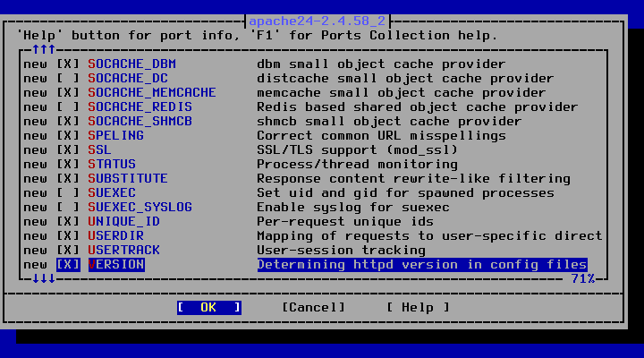Click the 71% scroll position indicator
Image resolution: width=644 pixels, height=358 pixels.
pos(583,279)
